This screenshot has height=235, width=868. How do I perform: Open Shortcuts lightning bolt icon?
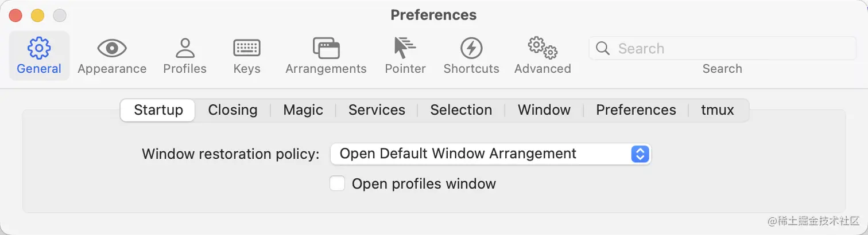pos(471,48)
